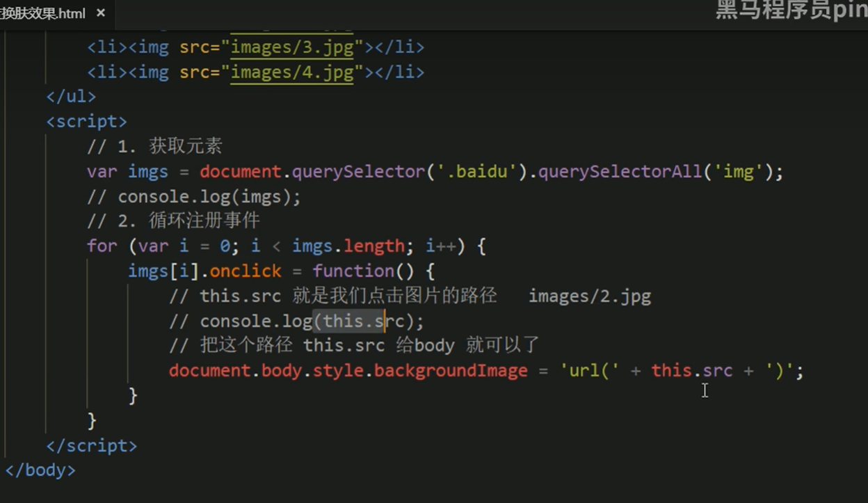Click the comment containing '给body 就可以了'
This screenshot has height=503, width=868.
[355, 346]
